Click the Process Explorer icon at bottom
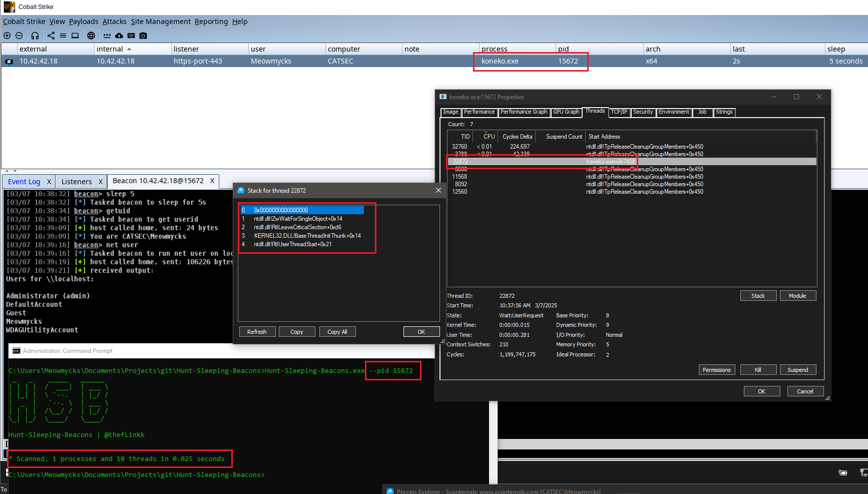The height and width of the screenshot is (494, 868). (x=390, y=491)
